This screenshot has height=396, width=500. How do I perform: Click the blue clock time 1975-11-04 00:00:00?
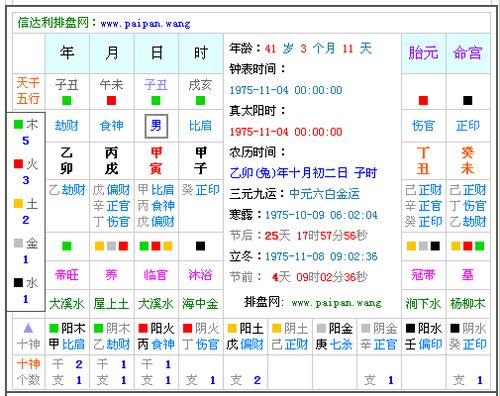[x=286, y=90]
